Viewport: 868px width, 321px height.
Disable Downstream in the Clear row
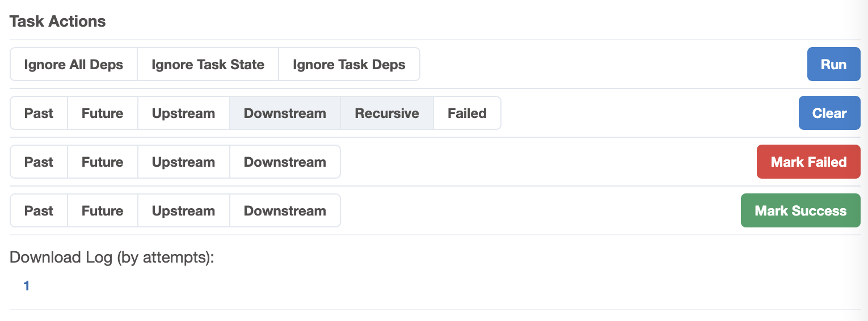coord(285,113)
